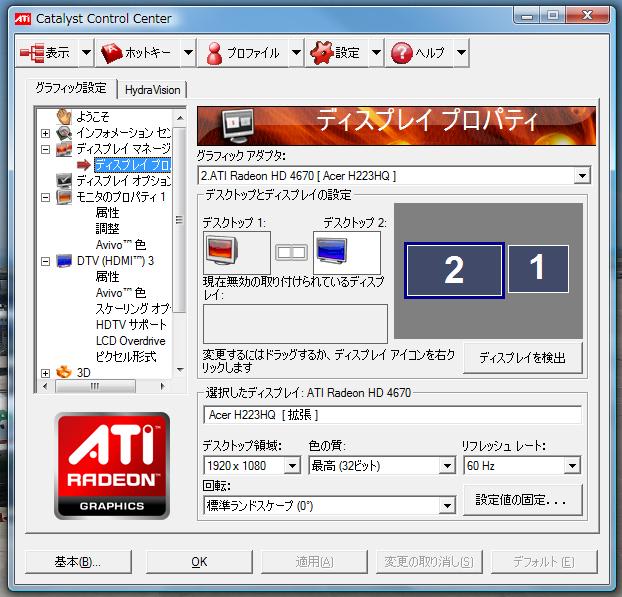Image resolution: width=622 pixels, height=597 pixels.
Task: Open the ホットキー dropdown arrow
Action: pos(188,53)
